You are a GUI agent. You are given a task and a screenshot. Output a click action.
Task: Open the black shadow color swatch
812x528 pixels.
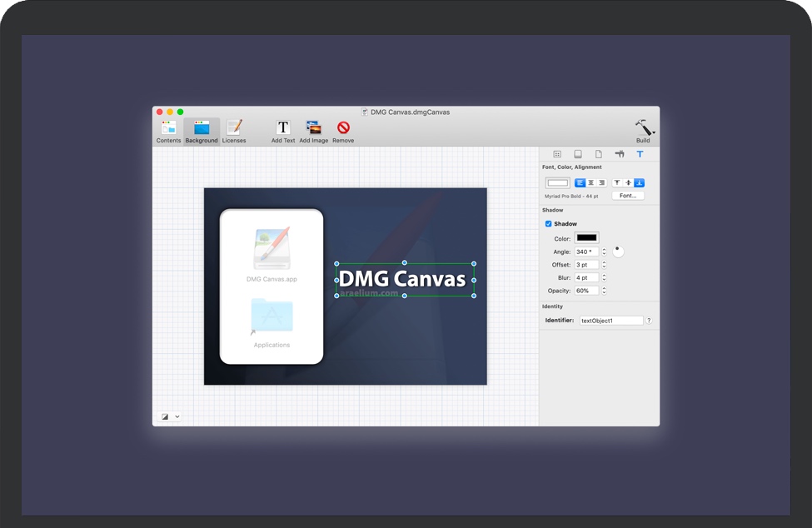[x=586, y=238]
